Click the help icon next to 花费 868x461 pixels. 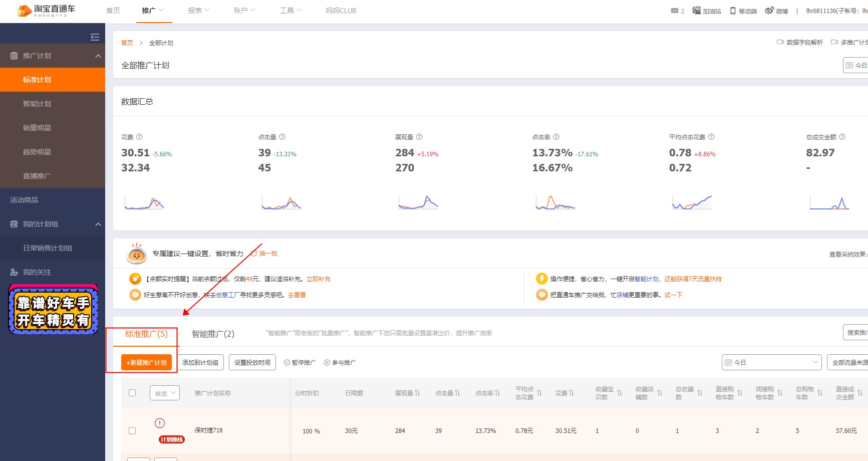139,137
